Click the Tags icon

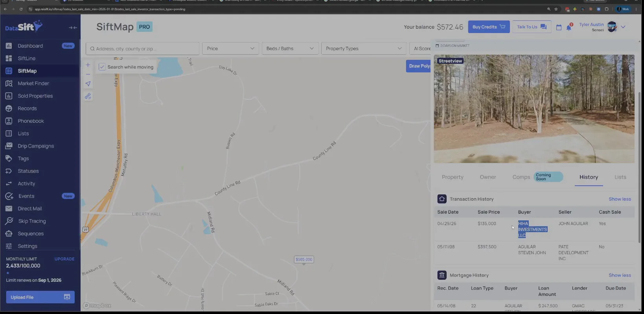(x=9, y=159)
